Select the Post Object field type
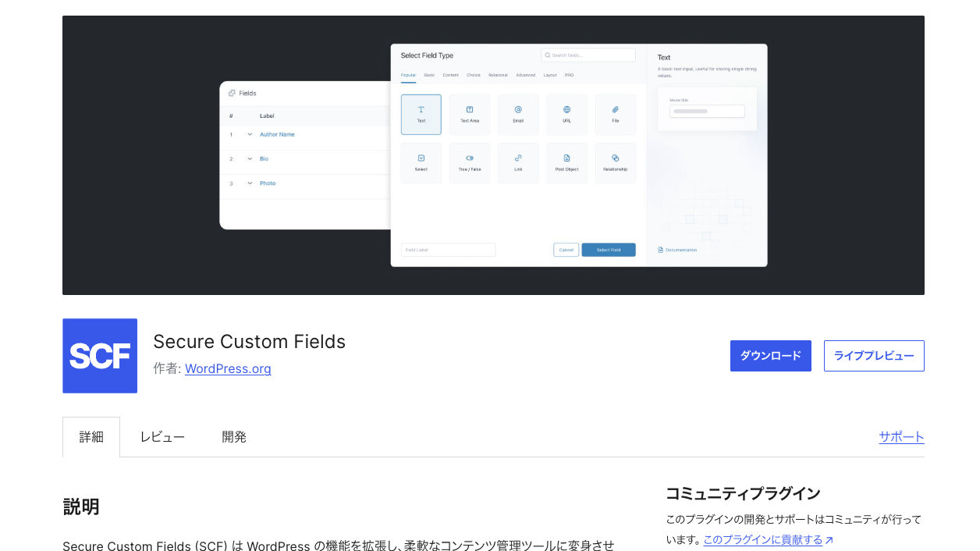Image resolution: width=980 pixels, height=551 pixels. (566, 163)
